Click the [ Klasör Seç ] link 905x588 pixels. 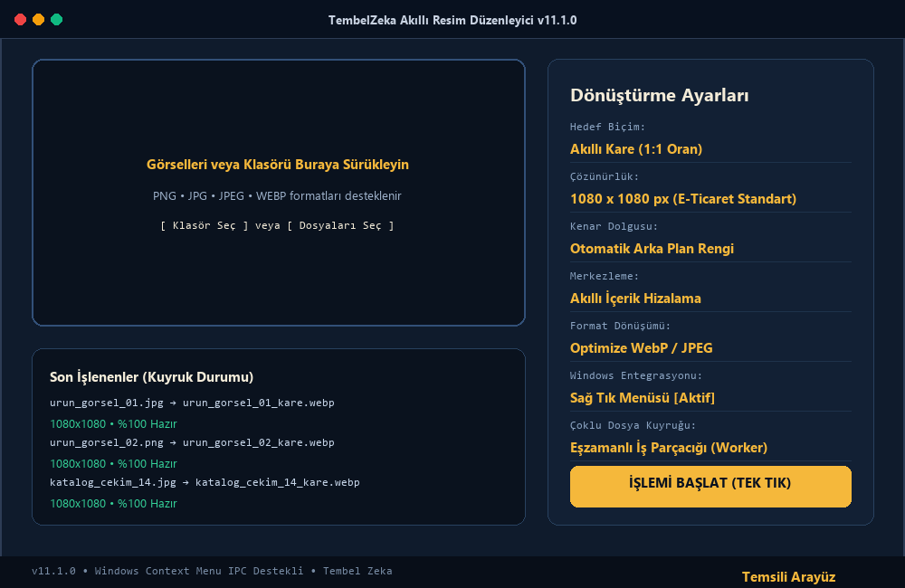[205, 225]
